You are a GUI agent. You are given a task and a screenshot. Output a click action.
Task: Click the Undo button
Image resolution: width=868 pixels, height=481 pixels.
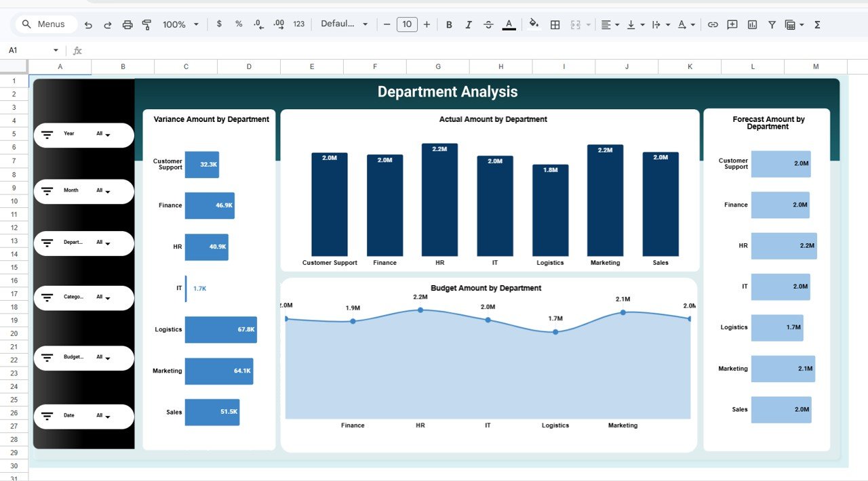pyautogui.click(x=88, y=24)
